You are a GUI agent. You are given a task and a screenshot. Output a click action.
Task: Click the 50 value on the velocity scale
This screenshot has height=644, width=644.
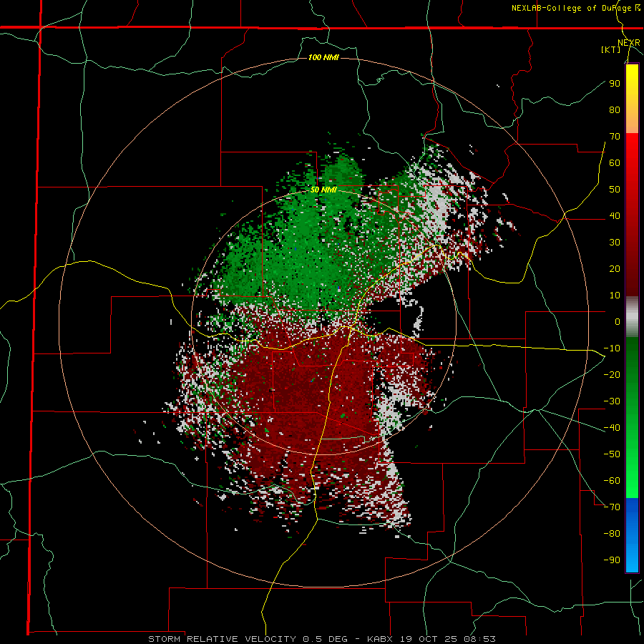point(615,190)
